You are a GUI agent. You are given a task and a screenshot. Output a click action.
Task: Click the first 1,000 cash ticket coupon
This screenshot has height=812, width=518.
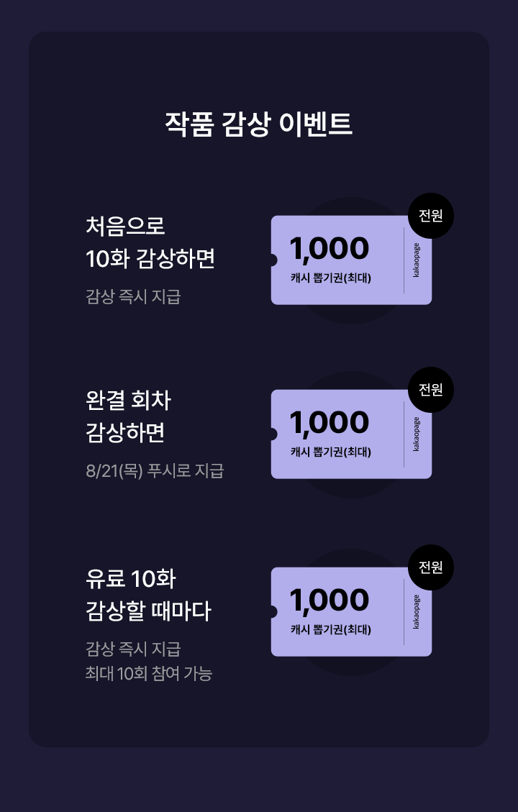(351, 260)
